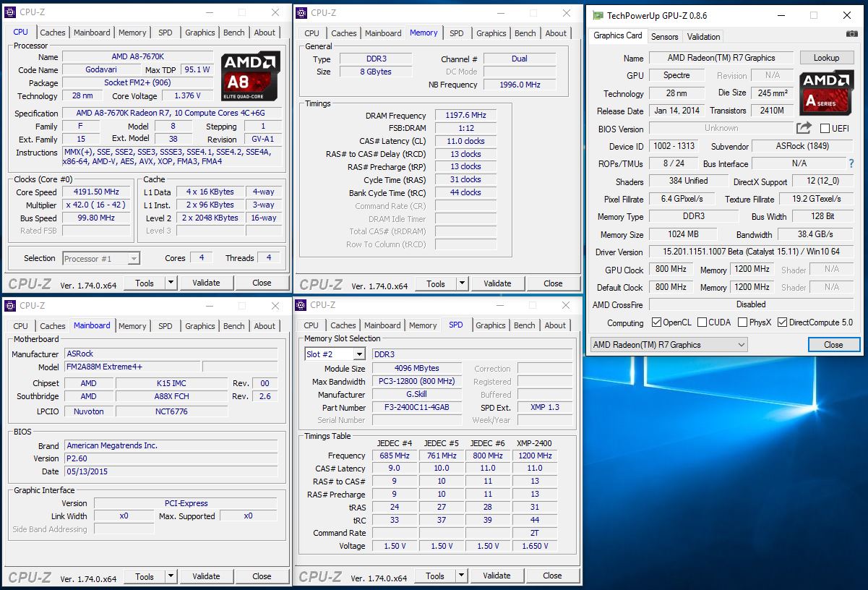Click the camera screenshot icon in GPU-Z
The width and height of the screenshot is (868, 590).
coord(851,34)
